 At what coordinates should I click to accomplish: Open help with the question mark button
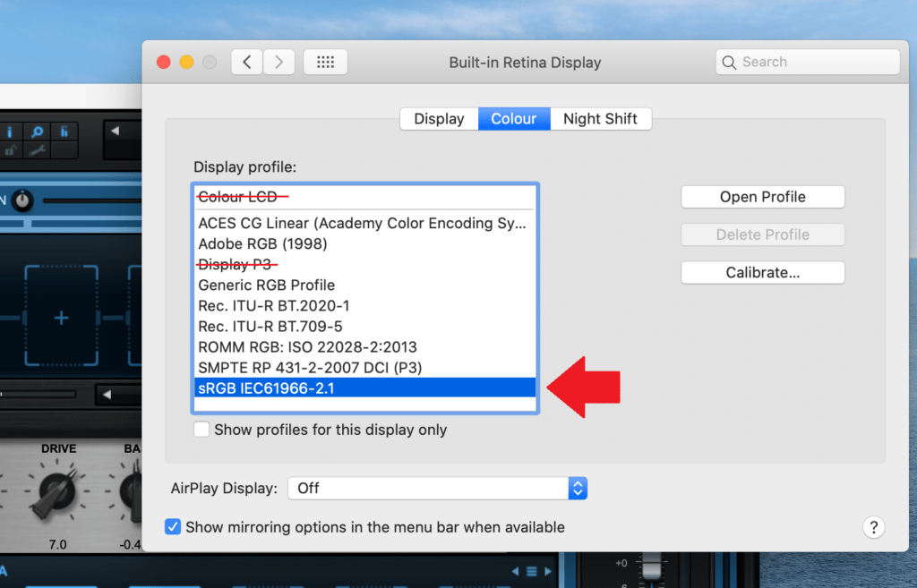coord(874,527)
